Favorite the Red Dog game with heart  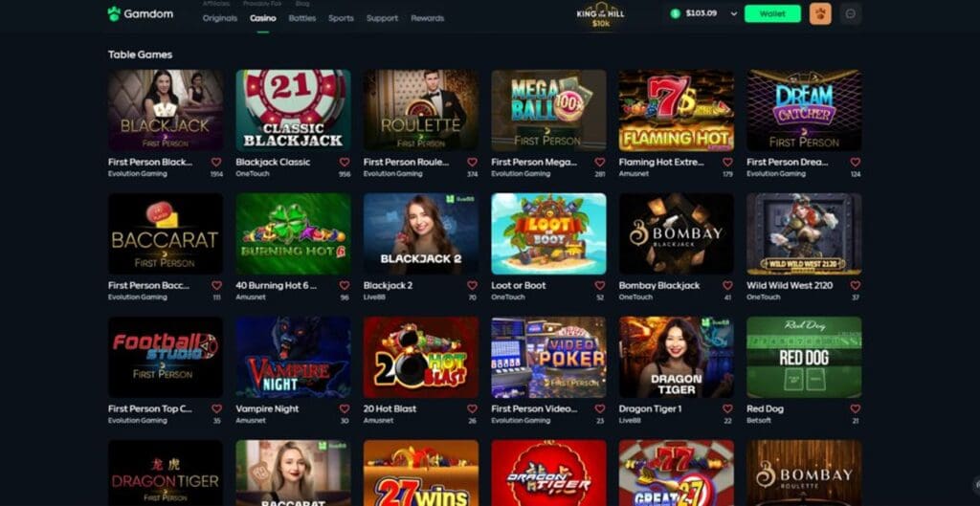855,408
